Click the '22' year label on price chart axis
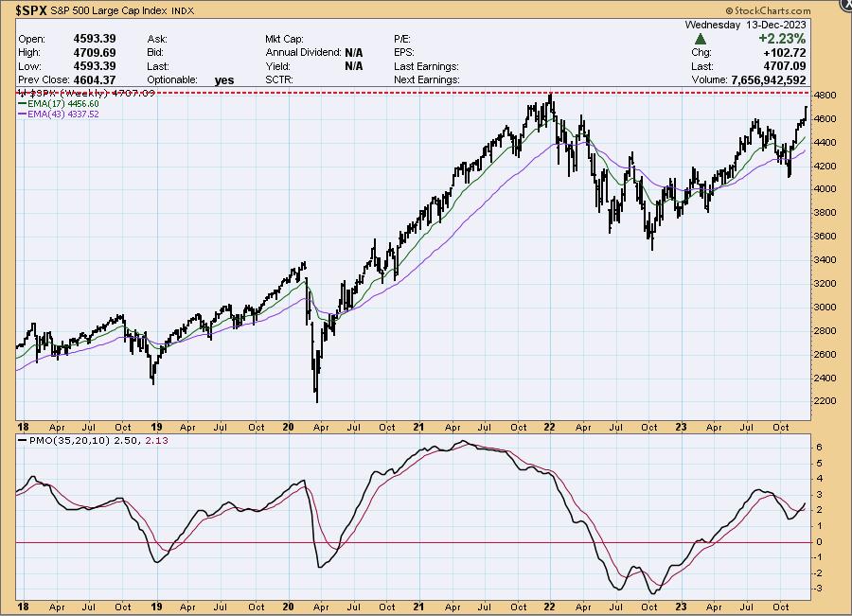This screenshot has width=852, height=616. tap(549, 427)
